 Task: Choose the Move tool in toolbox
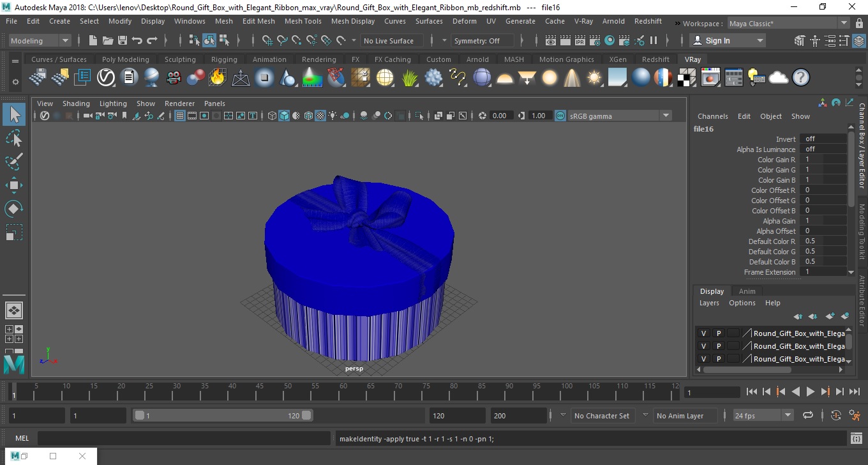pyautogui.click(x=14, y=185)
